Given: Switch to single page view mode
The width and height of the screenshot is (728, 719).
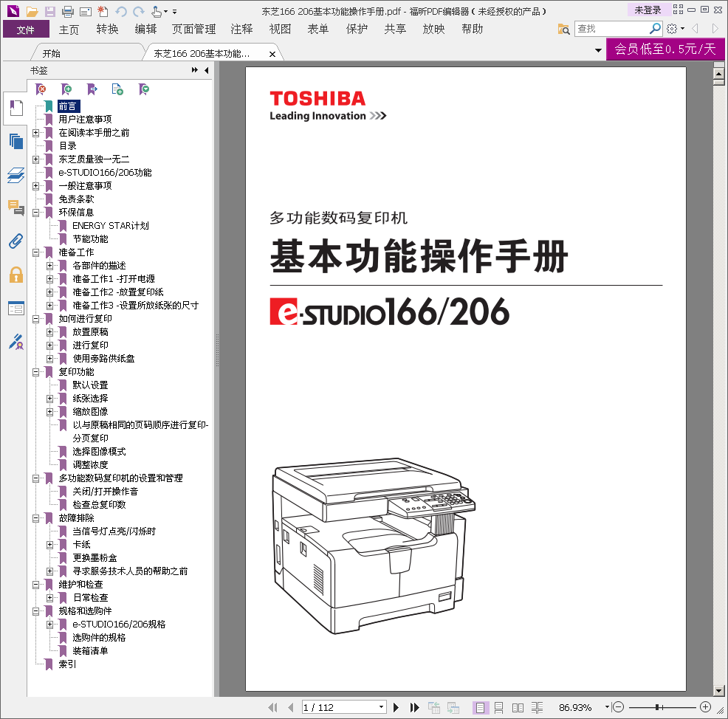Looking at the screenshot, I should tap(480, 707).
